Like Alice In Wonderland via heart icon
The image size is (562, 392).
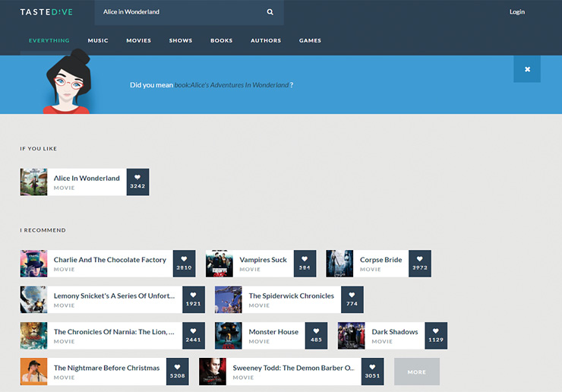coord(137,178)
